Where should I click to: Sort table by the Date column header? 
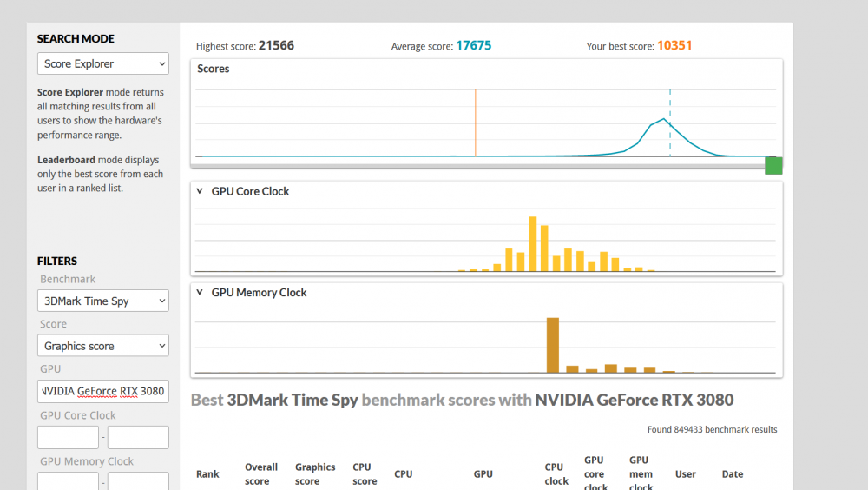click(x=732, y=473)
